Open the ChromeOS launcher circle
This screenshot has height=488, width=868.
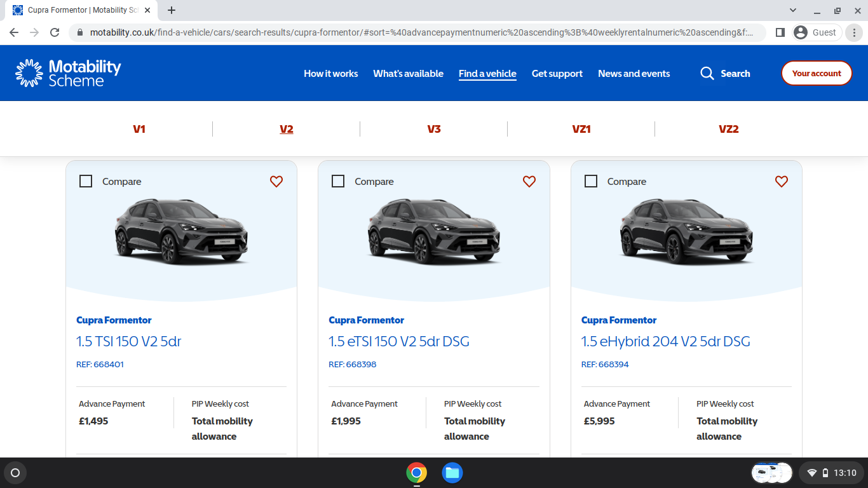15,473
